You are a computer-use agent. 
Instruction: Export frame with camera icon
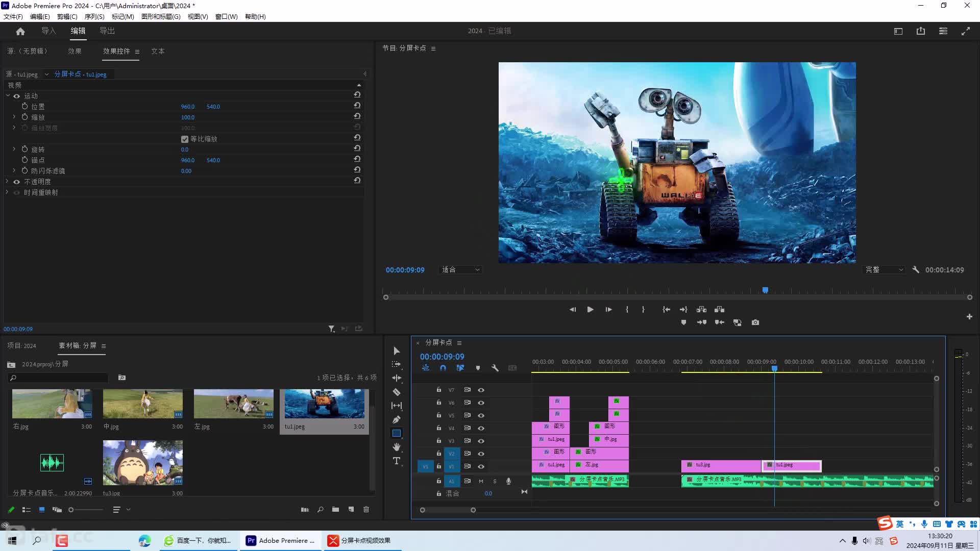click(755, 322)
